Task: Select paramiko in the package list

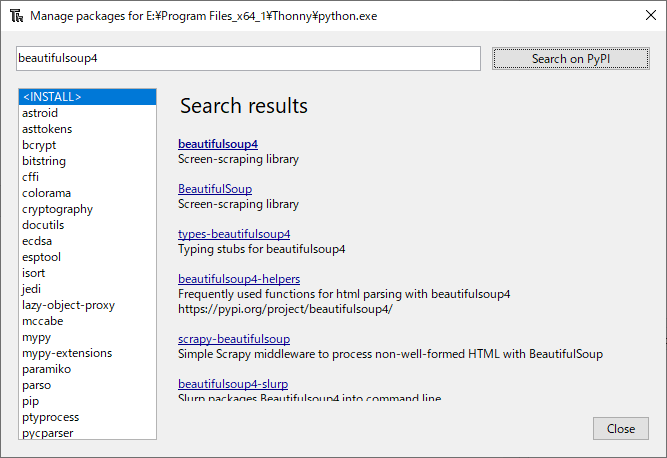Action: pyautogui.click(x=88, y=369)
